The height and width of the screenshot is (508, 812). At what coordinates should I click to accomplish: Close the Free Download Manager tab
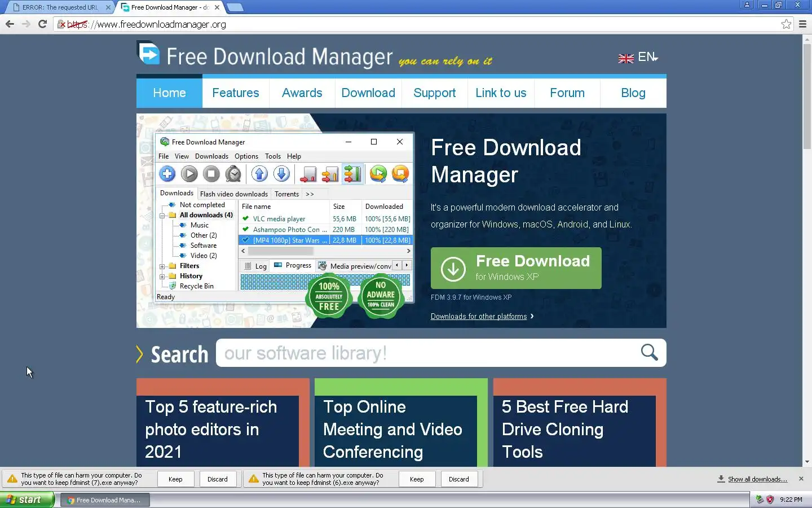click(x=217, y=7)
